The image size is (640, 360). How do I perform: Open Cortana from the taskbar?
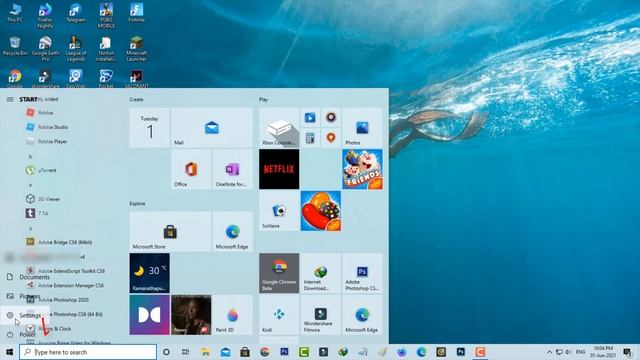(166, 352)
